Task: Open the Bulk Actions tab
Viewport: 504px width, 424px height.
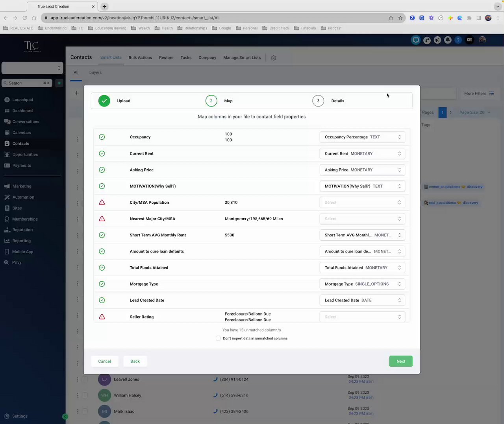Action: pyautogui.click(x=140, y=58)
